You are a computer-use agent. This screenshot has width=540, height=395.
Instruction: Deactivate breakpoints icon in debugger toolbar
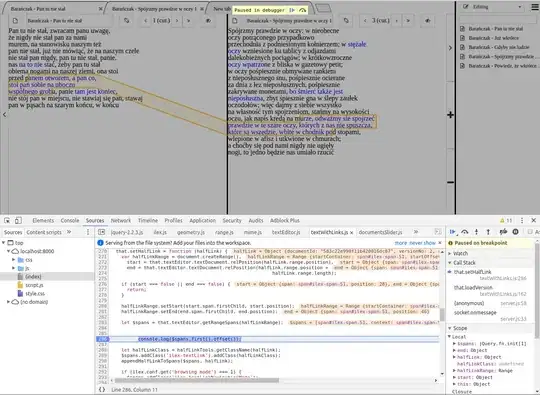click(x=503, y=232)
